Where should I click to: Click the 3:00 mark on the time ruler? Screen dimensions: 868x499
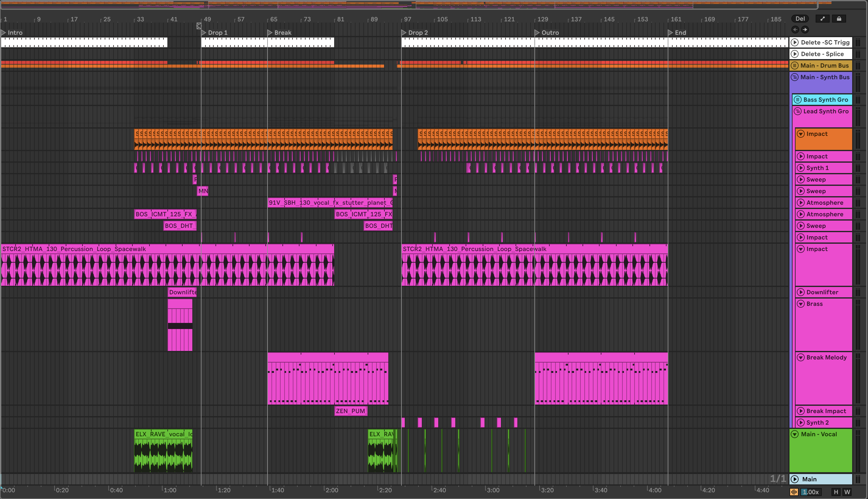coord(493,490)
